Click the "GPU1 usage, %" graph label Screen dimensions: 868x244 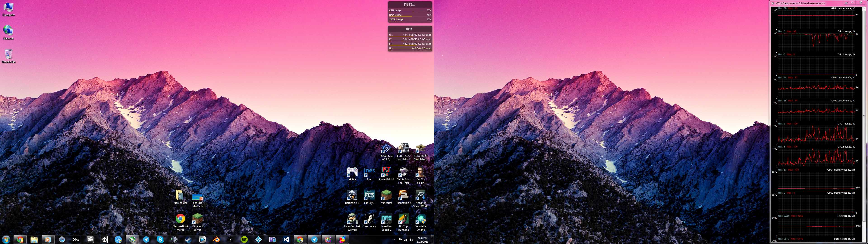click(846, 31)
